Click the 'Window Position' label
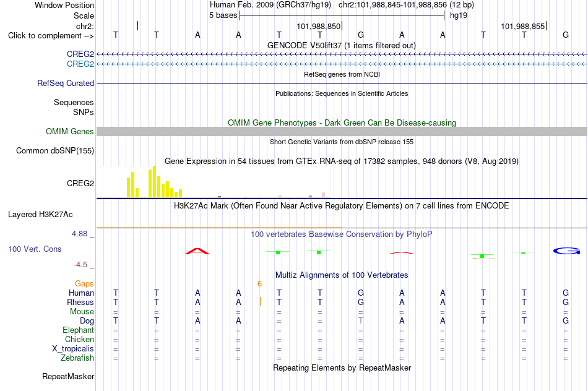588x391 pixels. point(64,5)
